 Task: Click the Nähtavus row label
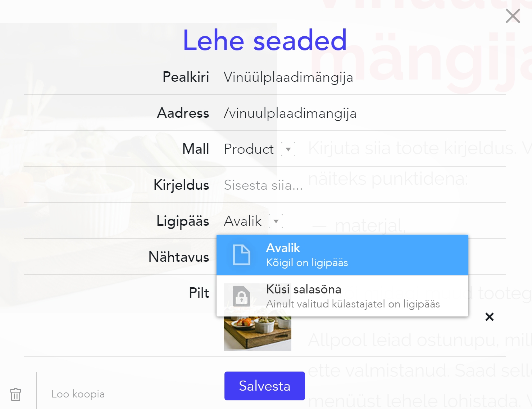[179, 257]
